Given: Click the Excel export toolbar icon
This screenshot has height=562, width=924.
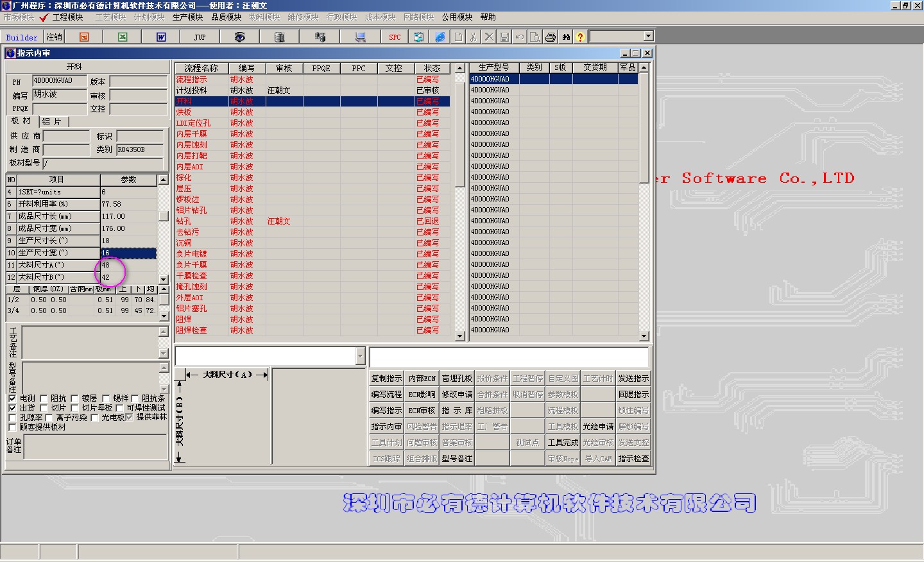Looking at the screenshot, I should (123, 37).
